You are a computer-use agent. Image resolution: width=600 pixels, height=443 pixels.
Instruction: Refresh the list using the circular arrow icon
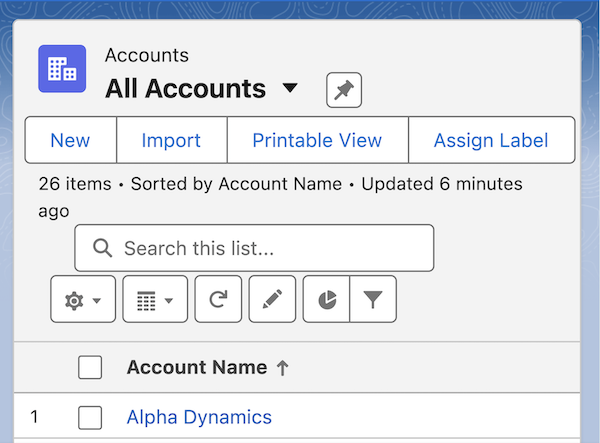pos(218,299)
